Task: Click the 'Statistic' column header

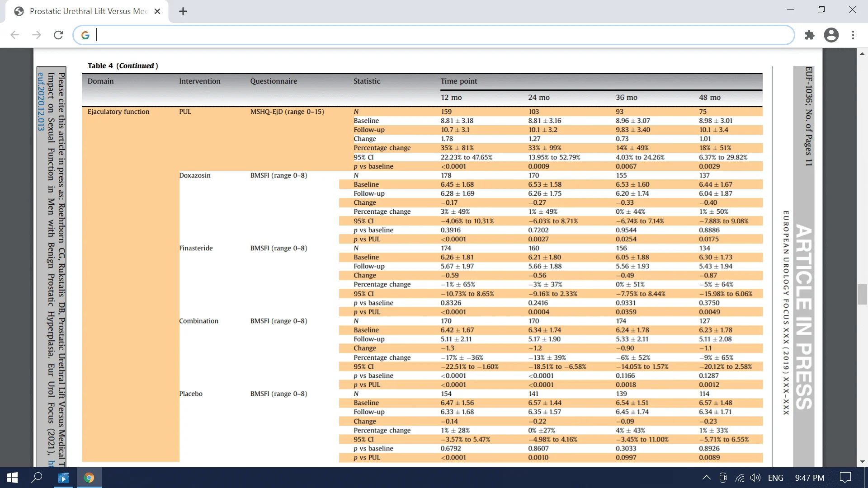Action: tap(367, 81)
